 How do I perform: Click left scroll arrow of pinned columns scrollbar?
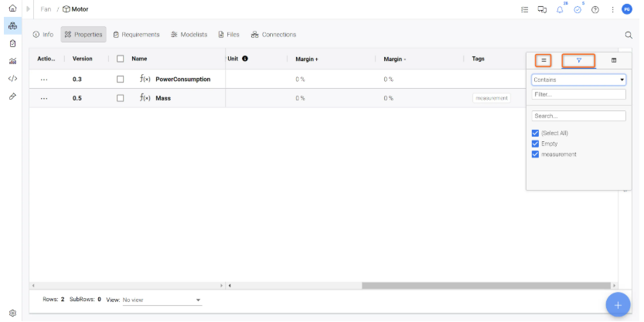point(33,286)
